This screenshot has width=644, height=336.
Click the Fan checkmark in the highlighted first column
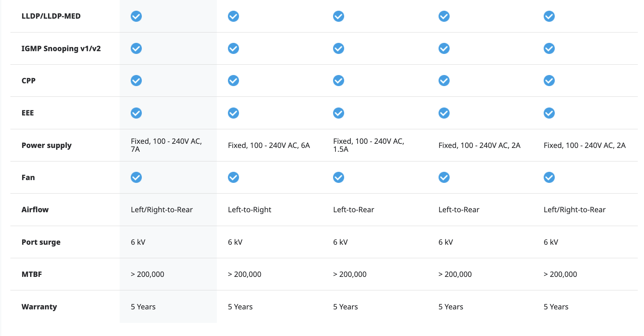136,177
